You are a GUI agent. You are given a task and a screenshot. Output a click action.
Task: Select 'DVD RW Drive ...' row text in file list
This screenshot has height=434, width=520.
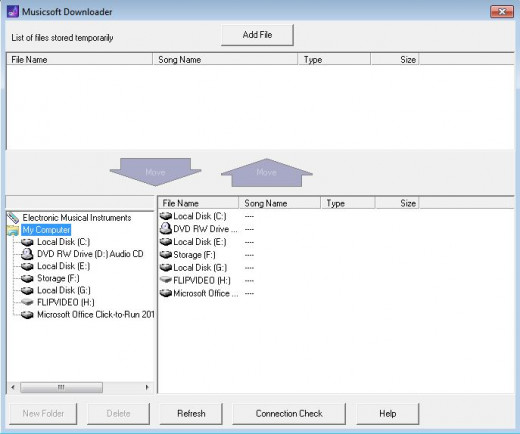pos(205,229)
